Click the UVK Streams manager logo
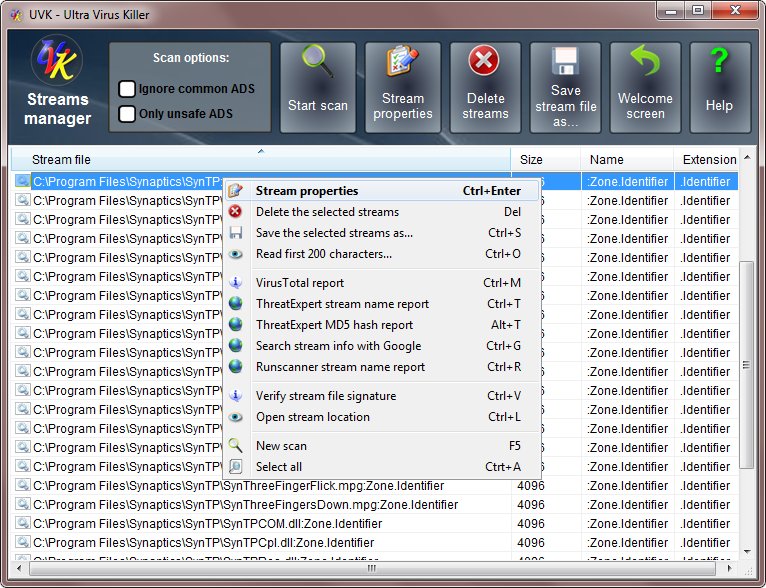Image resolution: width=766 pixels, height=588 pixels. [57, 61]
